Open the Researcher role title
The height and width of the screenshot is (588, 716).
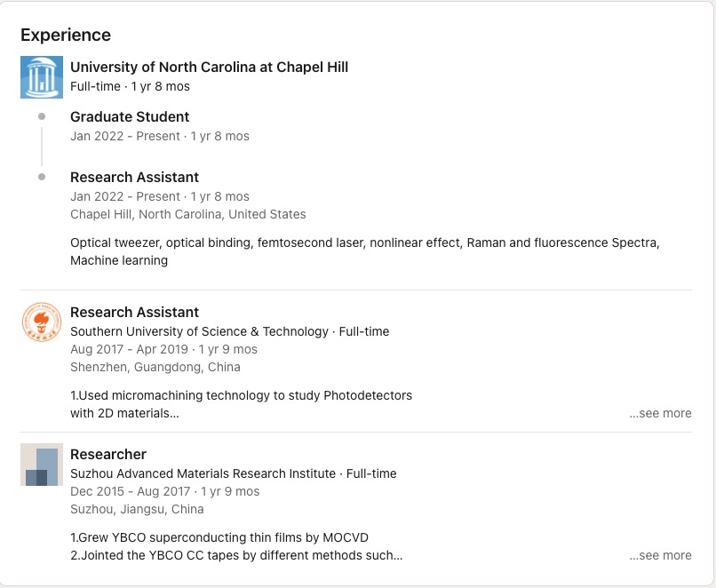(x=108, y=454)
